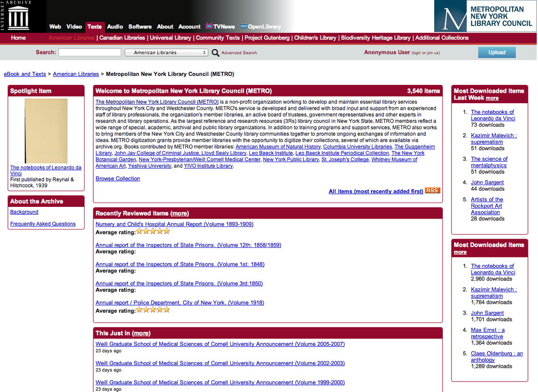This screenshot has width=538, height=392.
Task: Go to Community Texts
Action: [218, 38]
